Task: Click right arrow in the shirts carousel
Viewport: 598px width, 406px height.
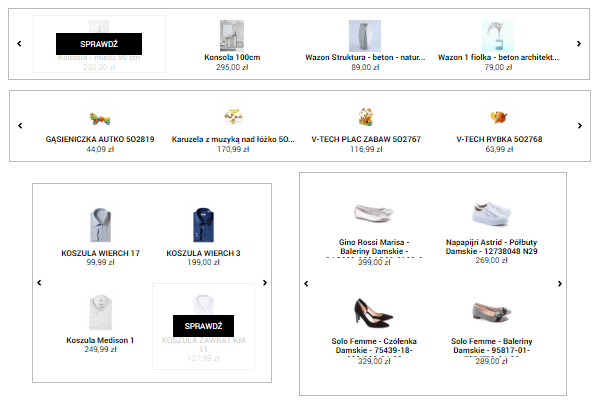Action: pos(265,282)
